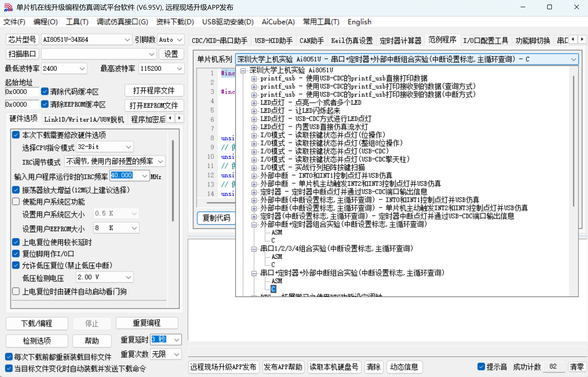The height and width of the screenshot is (377, 588).
Task: Toggle 复位脚用作I/O口 checkbox
Action: click(x=16, y=254)
